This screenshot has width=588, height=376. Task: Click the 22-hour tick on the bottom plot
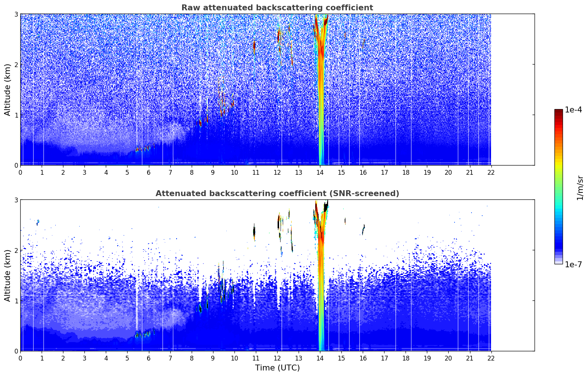click(491, 358)
